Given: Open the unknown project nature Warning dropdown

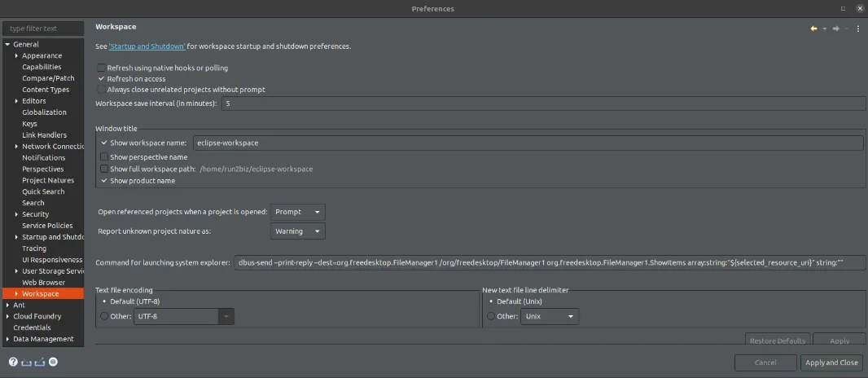Looking at the screenshot, I should pos(297,231).
